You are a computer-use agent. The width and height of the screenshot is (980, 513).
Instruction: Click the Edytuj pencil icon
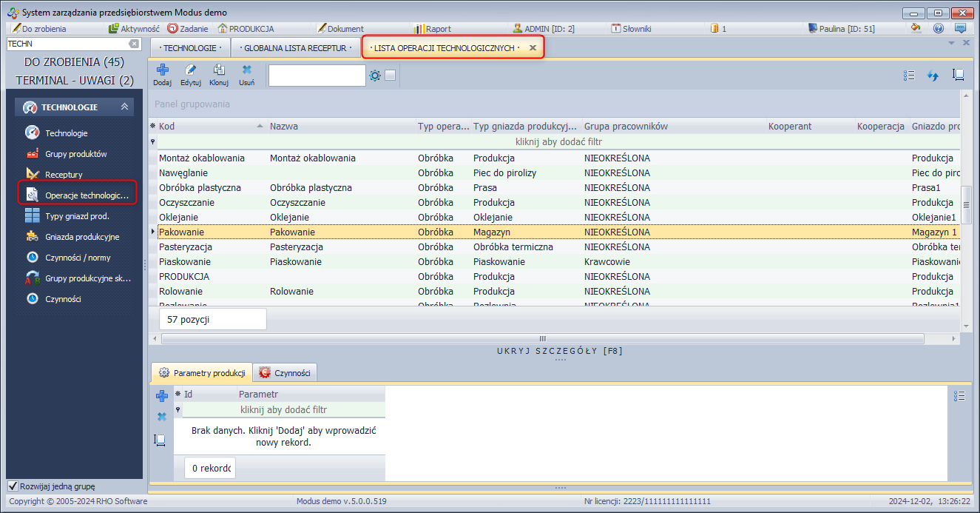pos(191,75)
